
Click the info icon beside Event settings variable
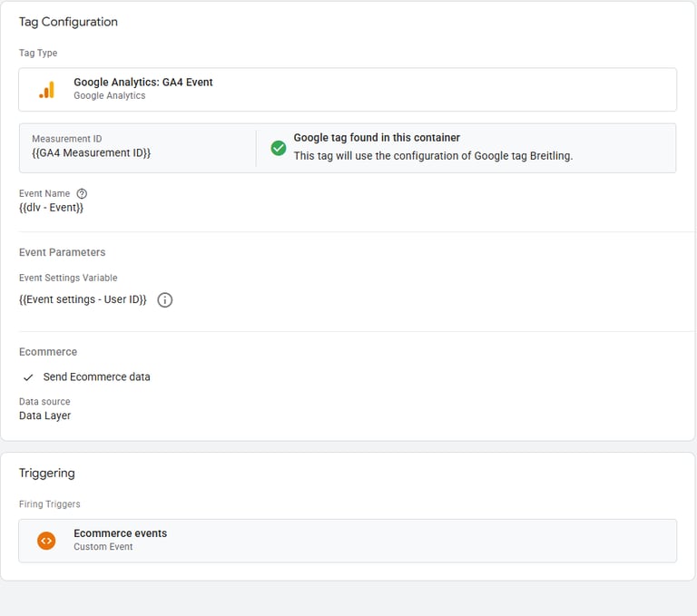point(164,300)
